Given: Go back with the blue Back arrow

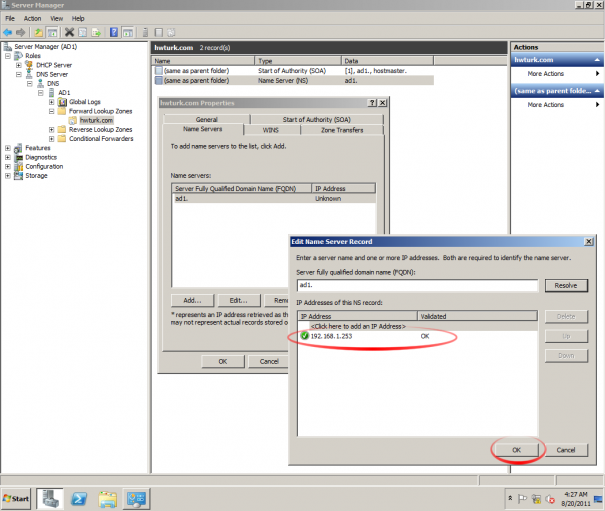Looking at the screenshot, I should coord(7,32).
